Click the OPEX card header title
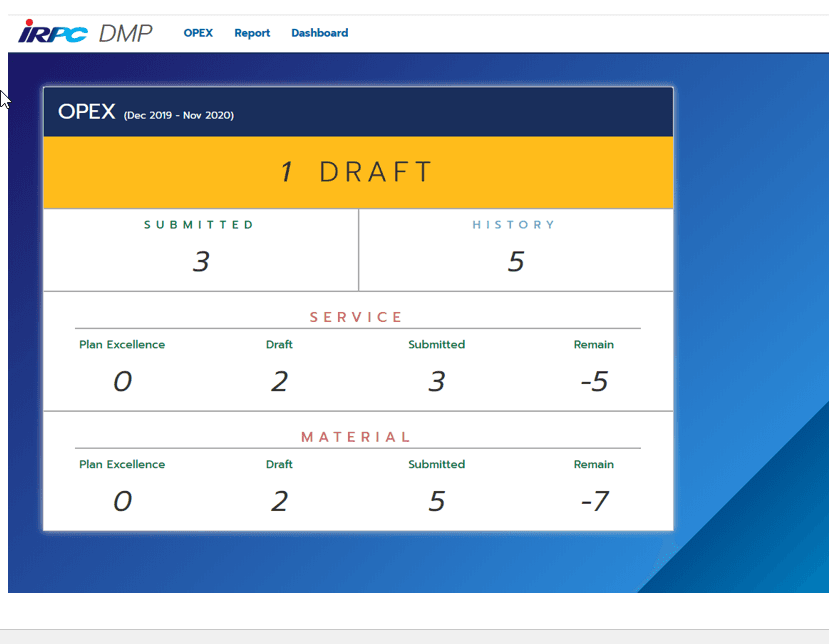The image size is (829, 644). [x=87, y=112]
